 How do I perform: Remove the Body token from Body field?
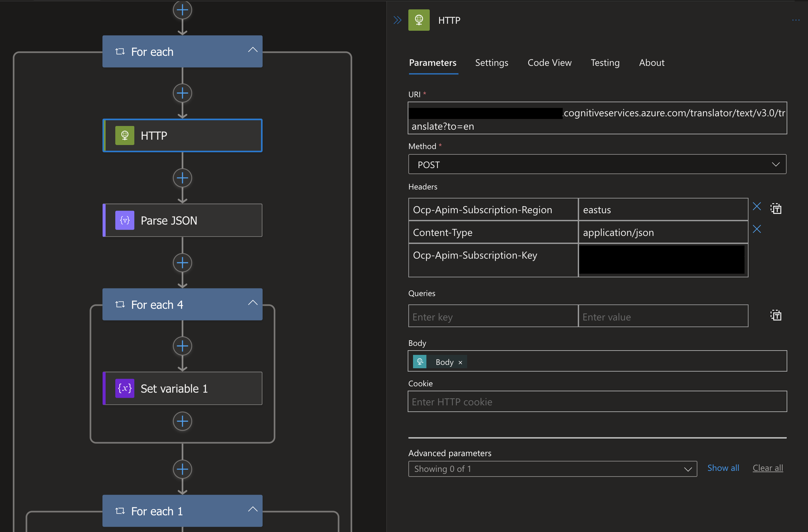[x=460, y=363]
